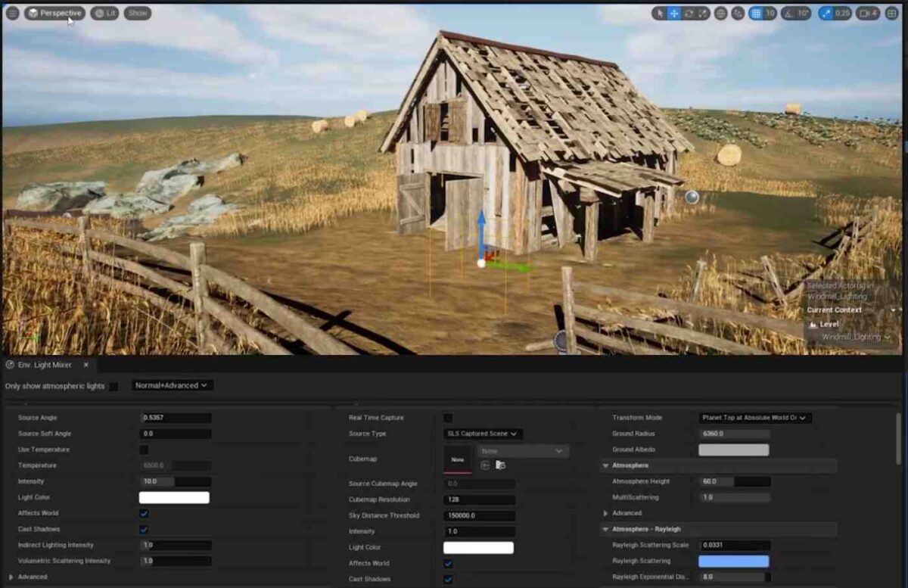Click the Rayleigh Scattering color swatch
908x588 pixels.
coord(733,561)
